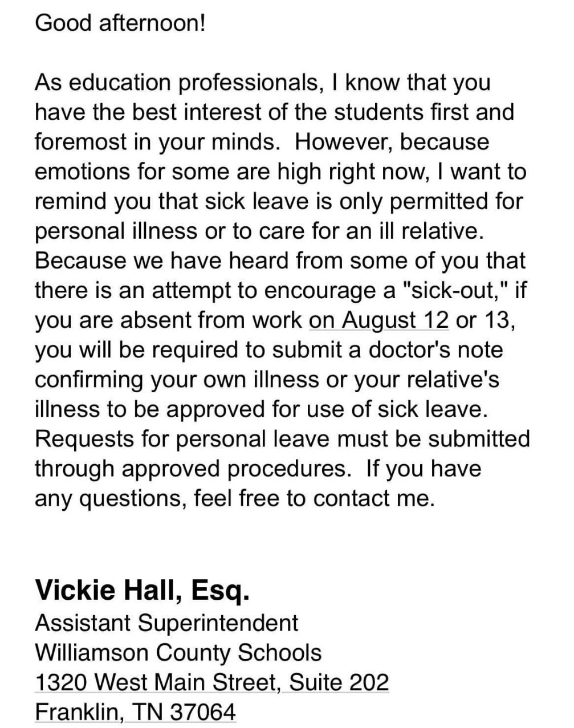Click the phrase "As education professionals"
This screenshot has width=574, height=728.
[176, 83]
